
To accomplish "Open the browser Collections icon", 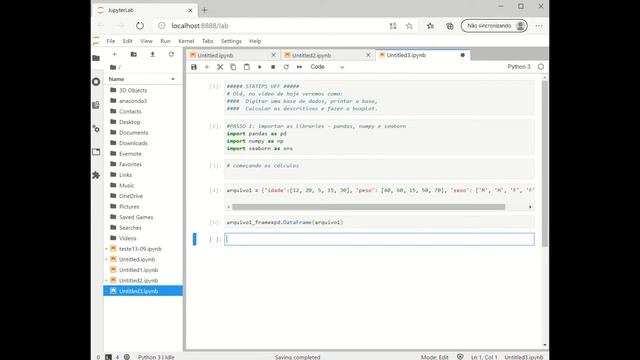I will tap(449, 26).
